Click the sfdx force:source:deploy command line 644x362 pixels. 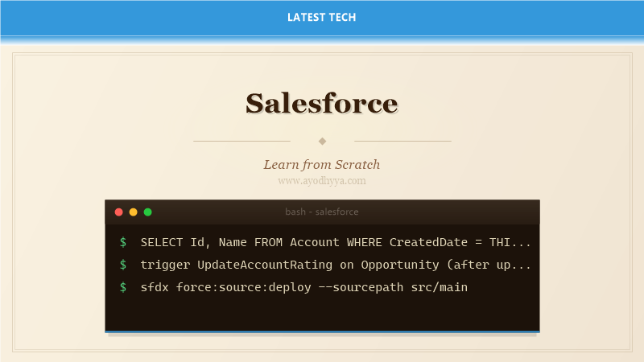click(304, 287)
